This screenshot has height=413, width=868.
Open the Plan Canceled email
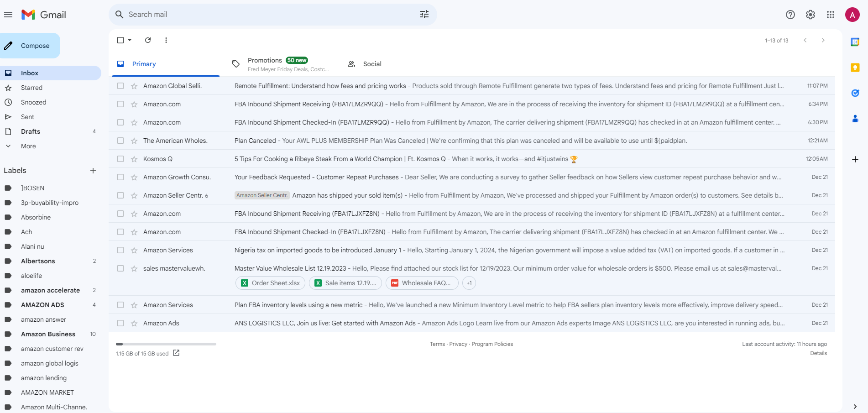coord(472,141)
